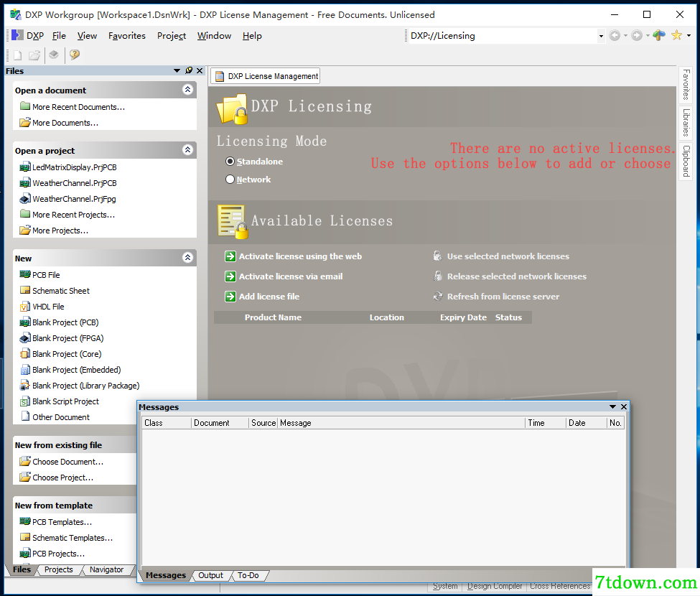Click the DXP://Licensing address field
This screenshot has width=700, height=596.
503,36
